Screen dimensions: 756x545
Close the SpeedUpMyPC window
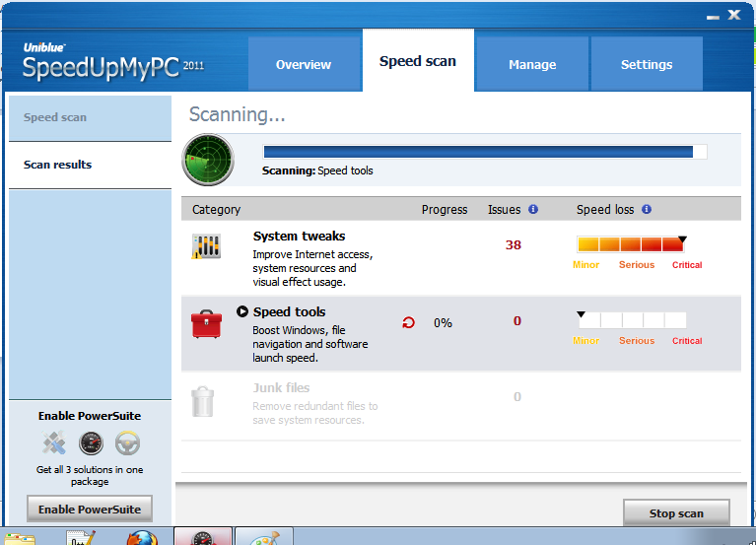[734, 15]
